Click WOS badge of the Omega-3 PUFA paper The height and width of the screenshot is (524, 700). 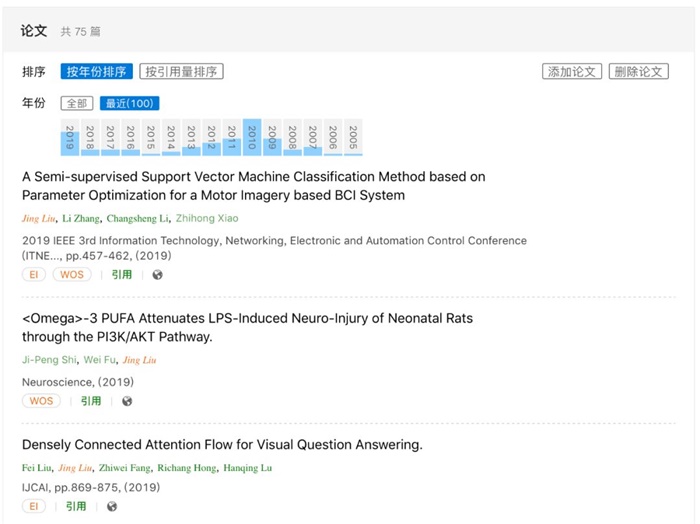point(41,401)
